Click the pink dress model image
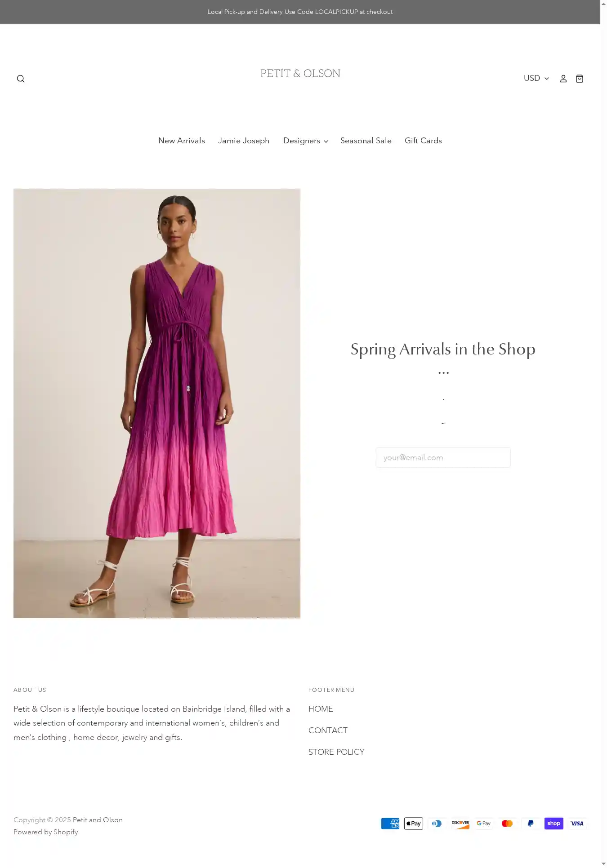 (157, 403)
